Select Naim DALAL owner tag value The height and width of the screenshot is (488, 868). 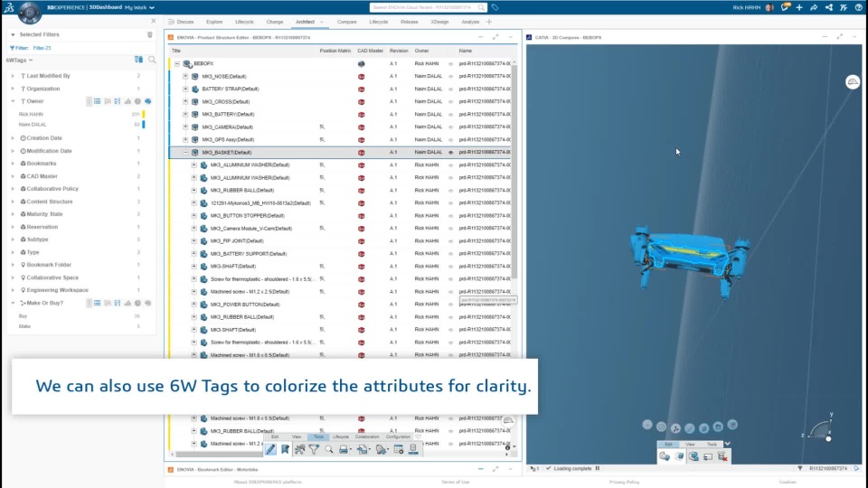click(x=33, y=125)
